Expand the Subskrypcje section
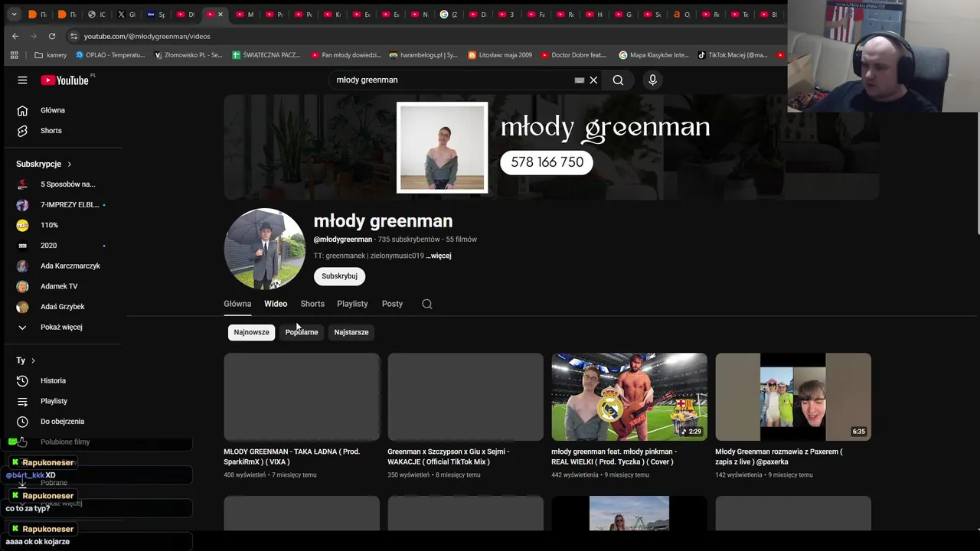 [x=44, y=165]
